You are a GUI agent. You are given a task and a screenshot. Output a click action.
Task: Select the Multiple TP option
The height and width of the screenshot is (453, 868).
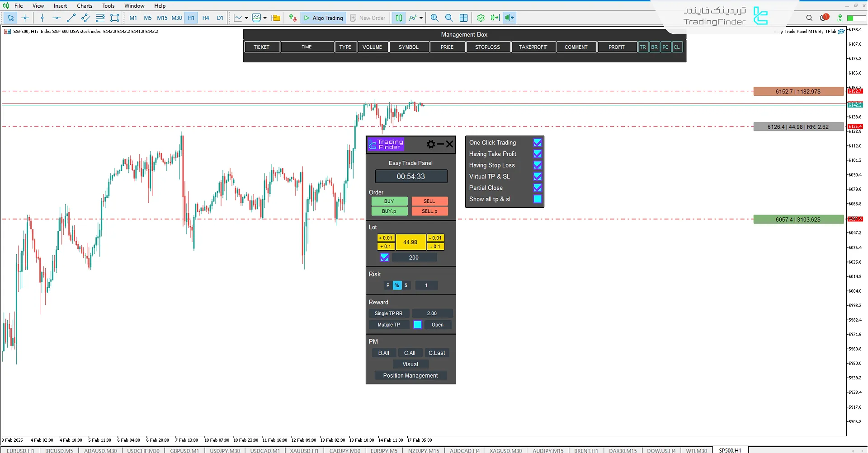pos(388,324)
